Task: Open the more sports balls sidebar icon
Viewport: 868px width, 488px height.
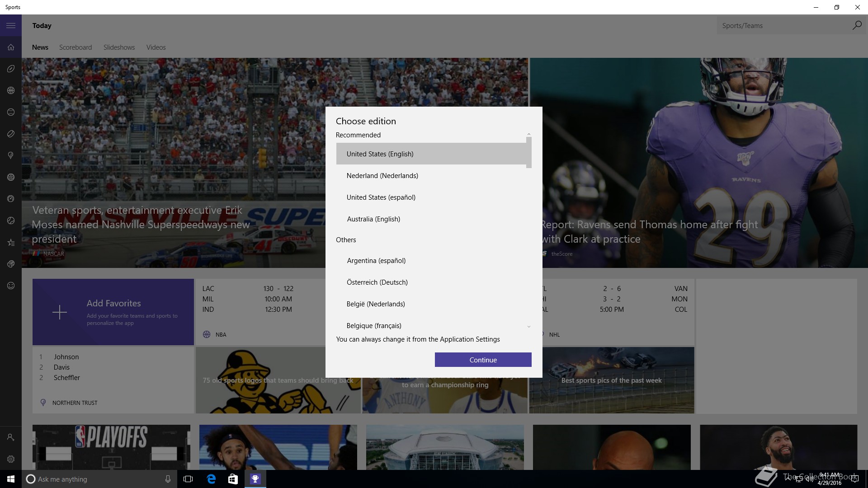Action: (11, 264)
